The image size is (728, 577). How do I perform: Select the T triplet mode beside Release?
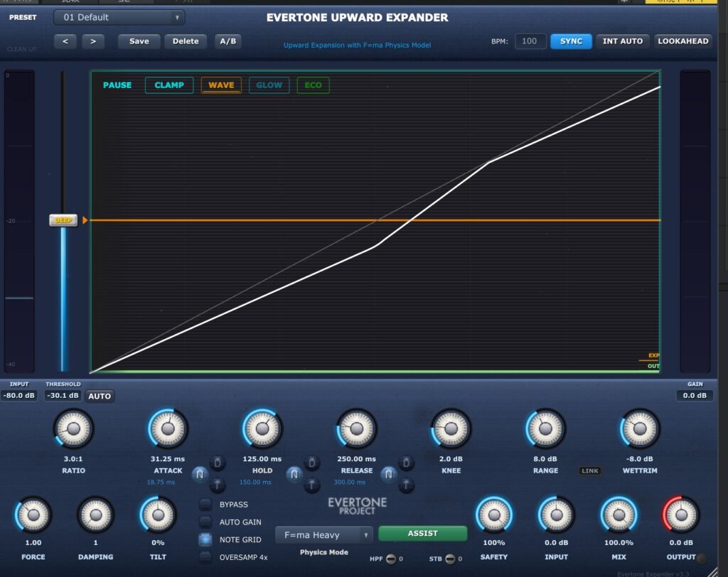click(405, 485)
